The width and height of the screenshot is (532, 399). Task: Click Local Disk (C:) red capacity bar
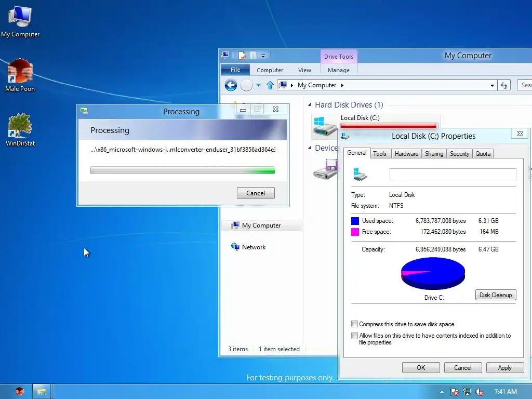[x=389, y=125]
